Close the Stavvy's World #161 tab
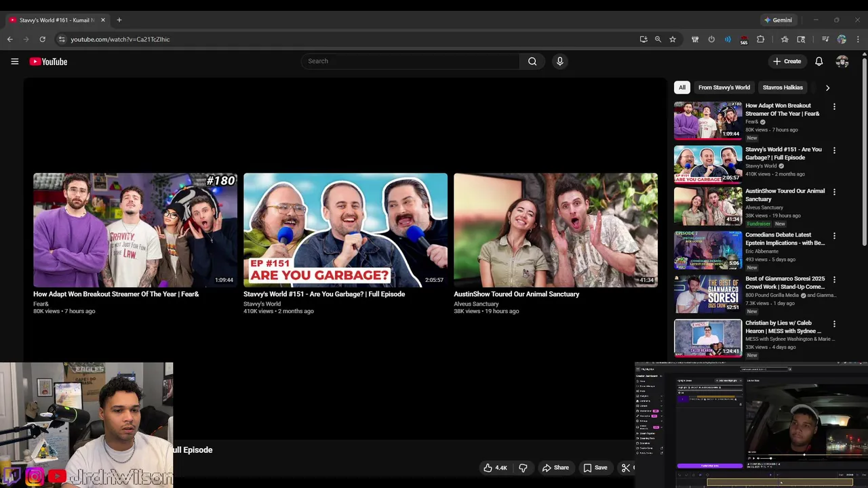Viewport: 868px width, 488px height. tap(103, 20)
